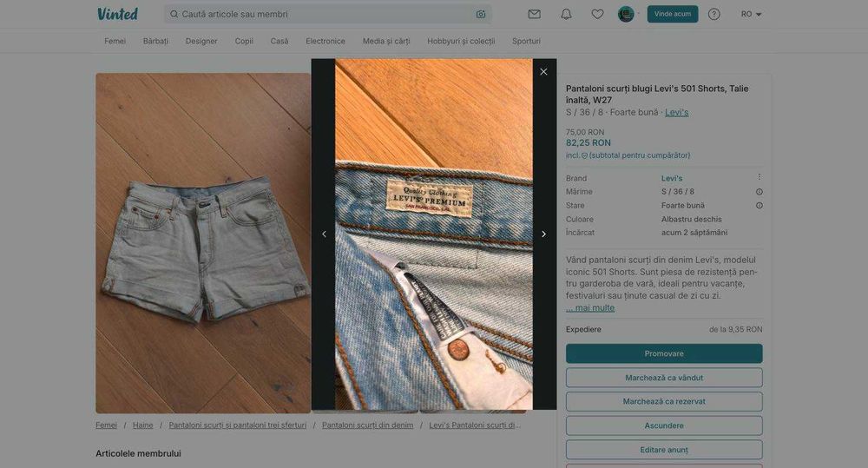The width and height of the screenshot is (868, 468).
Task: Open the Vinted logo home link
Action: tap(117, 14)
